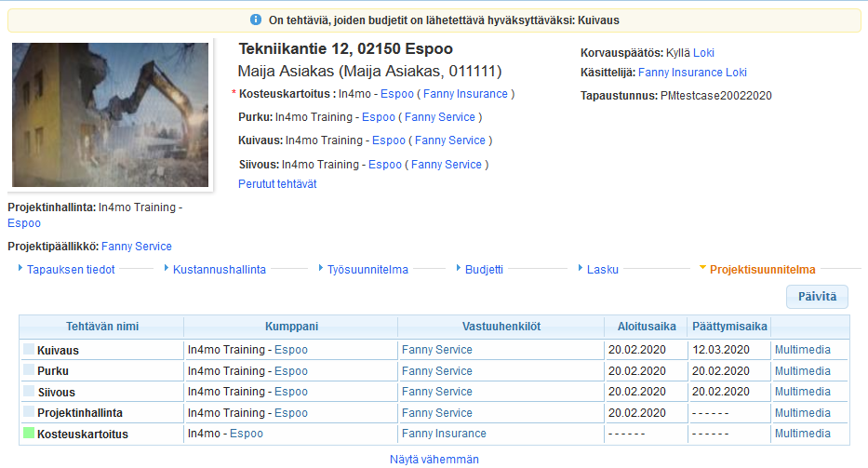
Task: Click the status square beside Projektinhallinta row
Action: tap(29, 412)
